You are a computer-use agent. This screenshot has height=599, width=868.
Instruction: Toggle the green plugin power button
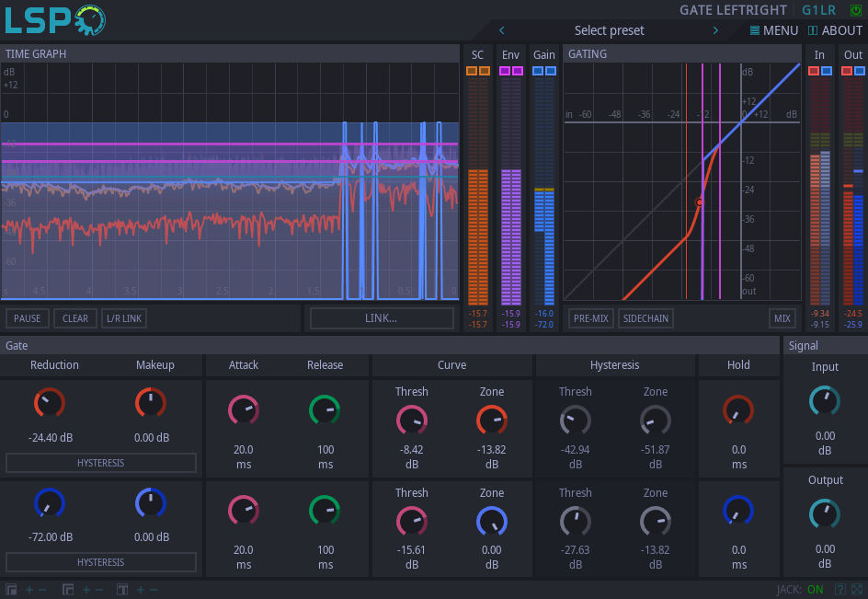tap(857, 10)
